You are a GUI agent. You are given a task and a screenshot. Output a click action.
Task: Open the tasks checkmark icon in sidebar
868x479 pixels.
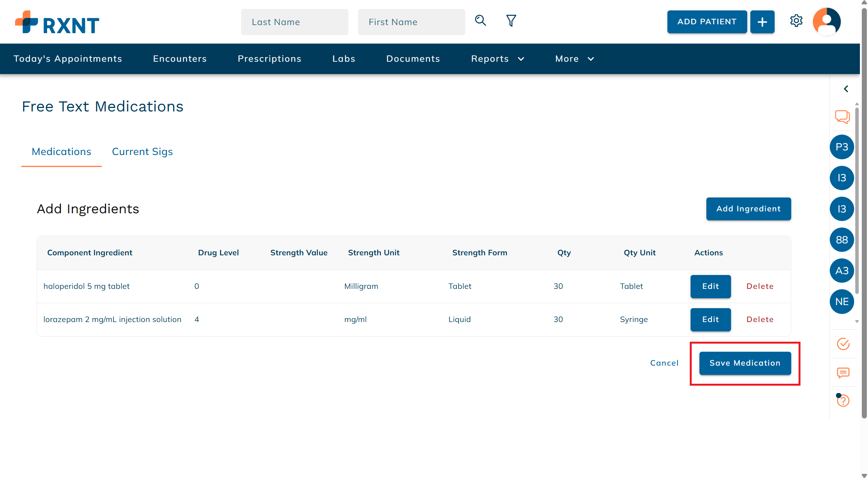point(843,344)
